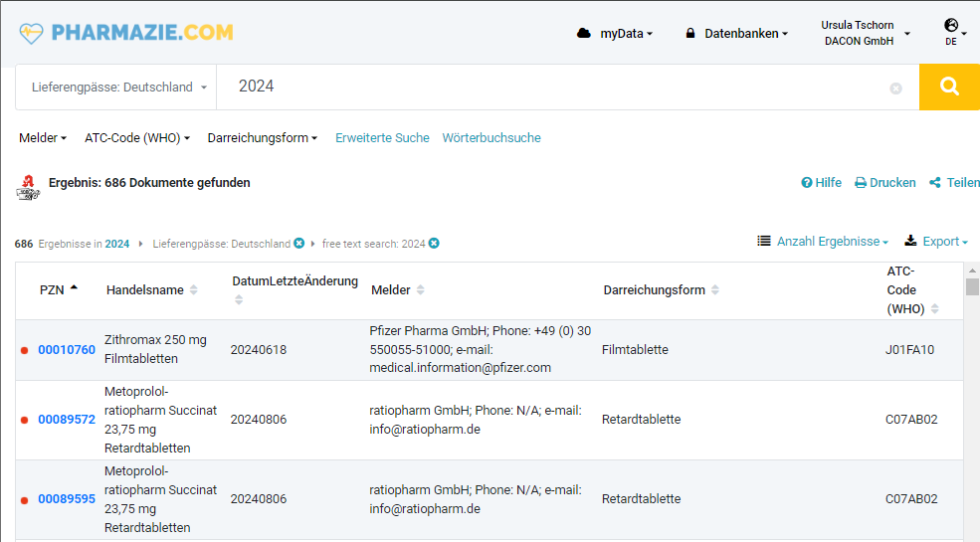Viewport: 980px width, 542px height.
Task: Click the table's vertical scrollbar thumb
Action: coord(972,286)
